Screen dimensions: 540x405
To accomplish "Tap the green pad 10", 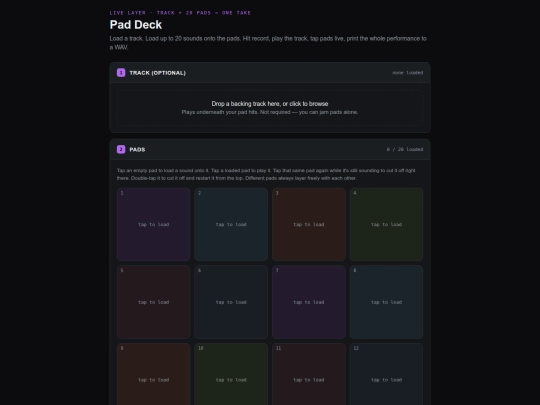I will [x=231, y=374].
